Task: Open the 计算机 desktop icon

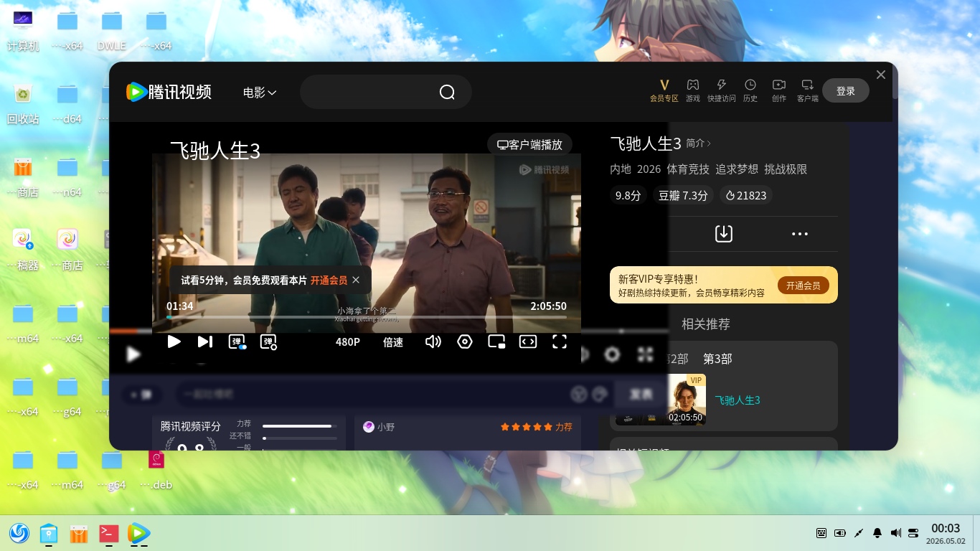Action: (23, 30)
